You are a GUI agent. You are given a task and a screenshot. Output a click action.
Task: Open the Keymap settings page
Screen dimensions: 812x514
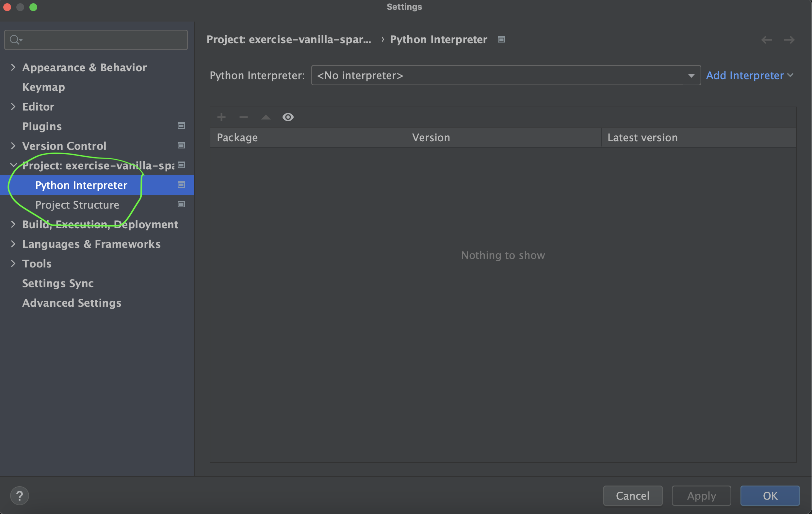[43, 87]
